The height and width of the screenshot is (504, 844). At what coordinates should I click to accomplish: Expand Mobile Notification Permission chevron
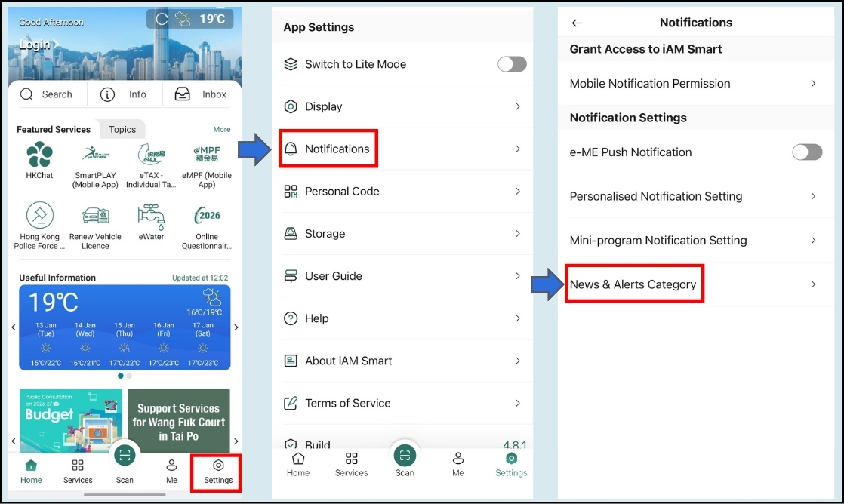click(x=812, y=84)
